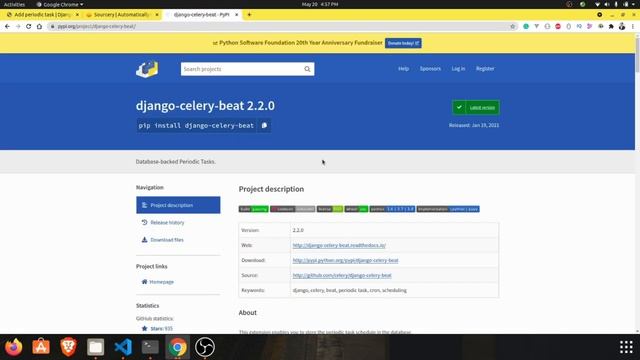Open the Extensions puzzle icon
Viewport: 640px width, 360px height.
611,26
